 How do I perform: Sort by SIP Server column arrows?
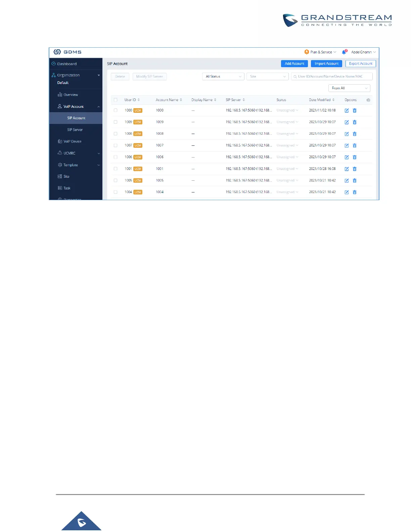point(244,100)
